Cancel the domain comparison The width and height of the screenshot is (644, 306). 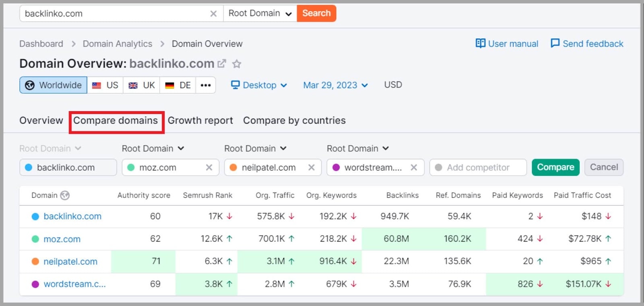pos(604,167)
